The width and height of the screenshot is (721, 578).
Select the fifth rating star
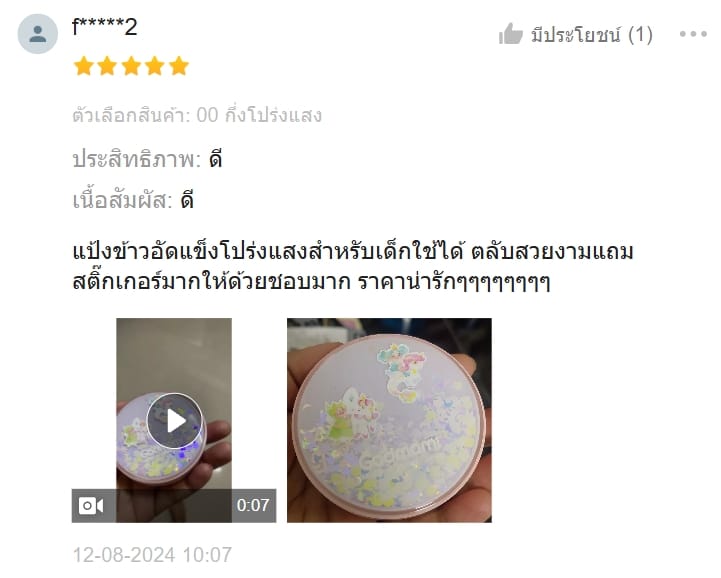click(x=179, y=66)
